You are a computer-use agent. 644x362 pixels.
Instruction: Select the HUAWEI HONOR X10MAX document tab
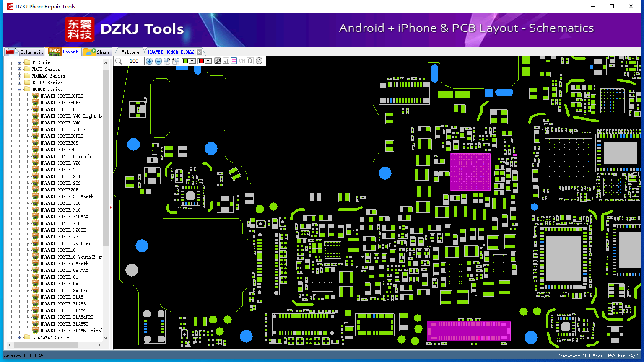click(x=171, y=52)
